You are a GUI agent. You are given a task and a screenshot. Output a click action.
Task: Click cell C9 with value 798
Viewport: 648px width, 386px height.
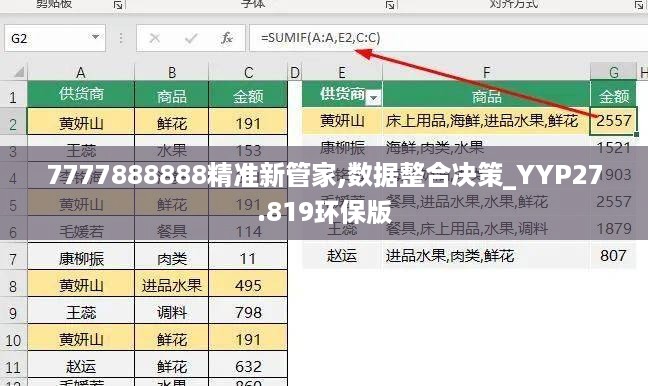click(248, 312)
